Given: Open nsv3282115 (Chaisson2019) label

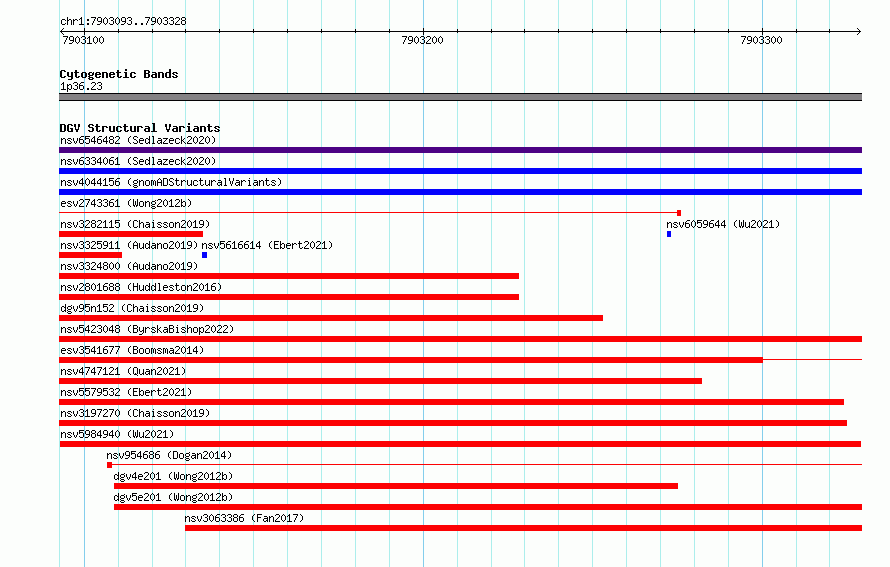Looking at the screenshot, I should point(135,224).
